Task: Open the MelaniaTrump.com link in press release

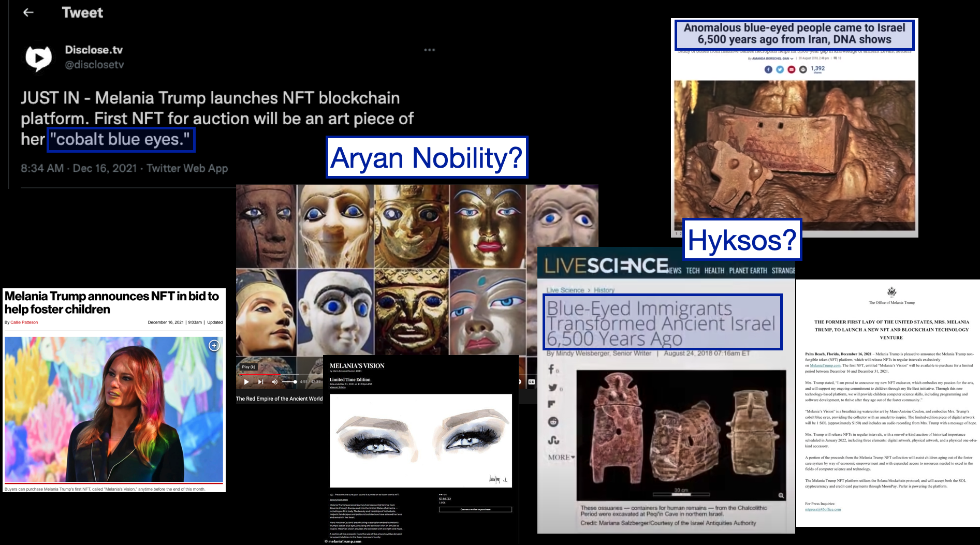Action: [x=825, y=365]
